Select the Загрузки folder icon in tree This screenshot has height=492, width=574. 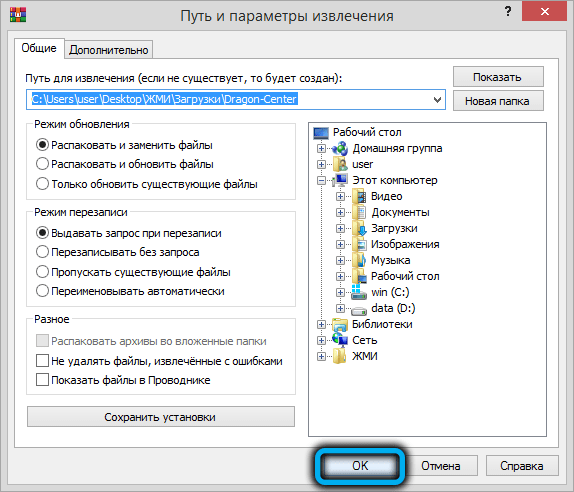[x=359, y=228]
